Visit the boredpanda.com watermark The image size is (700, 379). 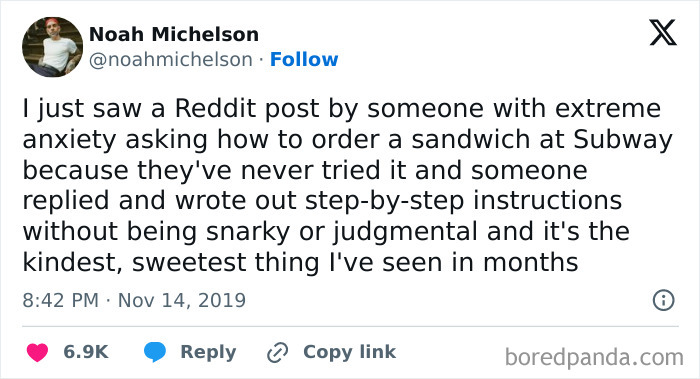(594, 358)
